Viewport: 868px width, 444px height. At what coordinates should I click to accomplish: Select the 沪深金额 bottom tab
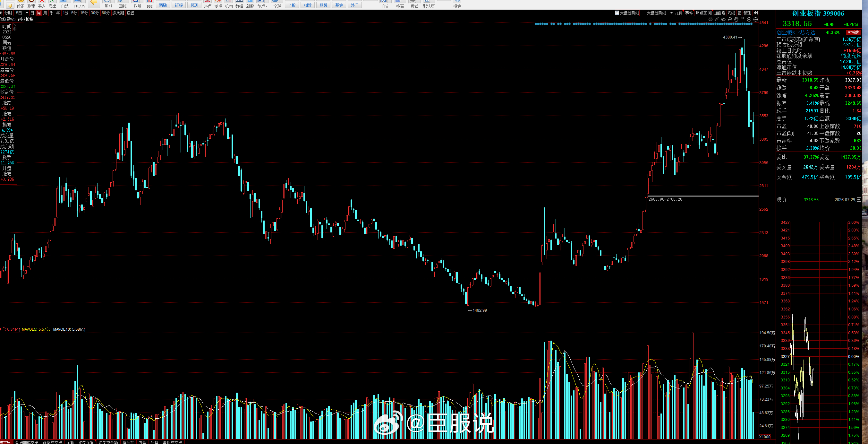coord(87,442)
